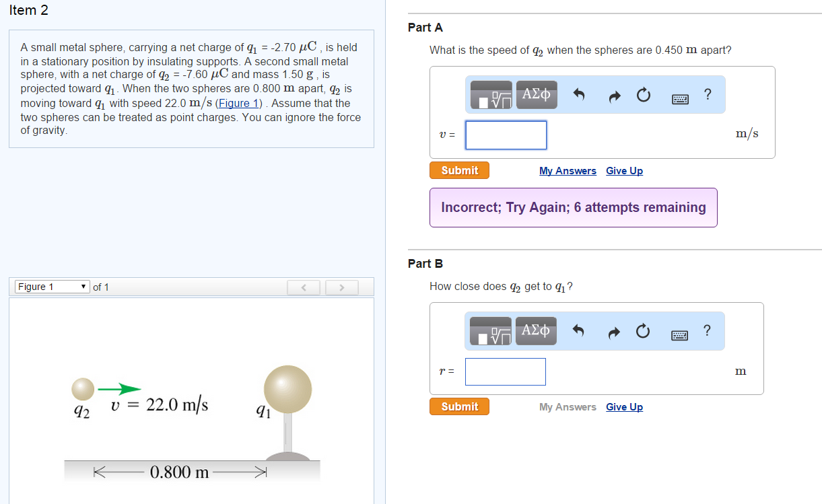Click Give Up for Part B
This screenshot has width=822, height=504.
[x=624, y=406]
